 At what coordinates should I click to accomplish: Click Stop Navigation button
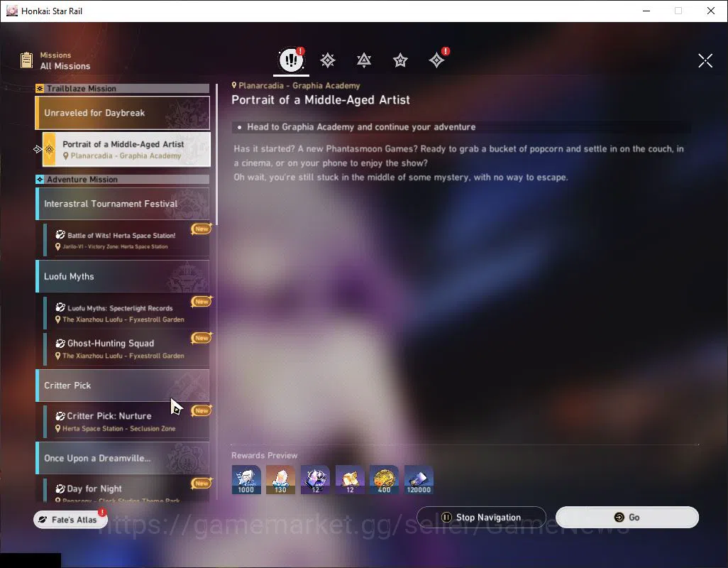(481, 518)
